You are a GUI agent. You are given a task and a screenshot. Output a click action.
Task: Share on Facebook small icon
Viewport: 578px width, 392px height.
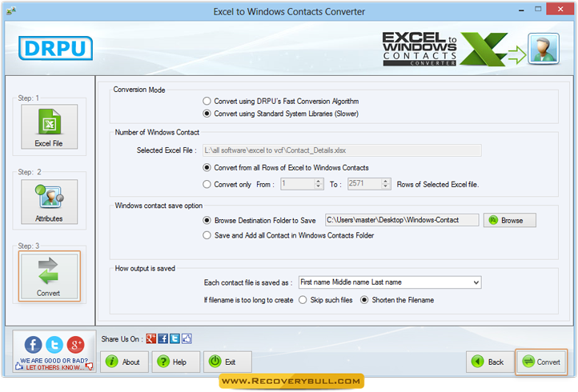click(x=163, y=338)
